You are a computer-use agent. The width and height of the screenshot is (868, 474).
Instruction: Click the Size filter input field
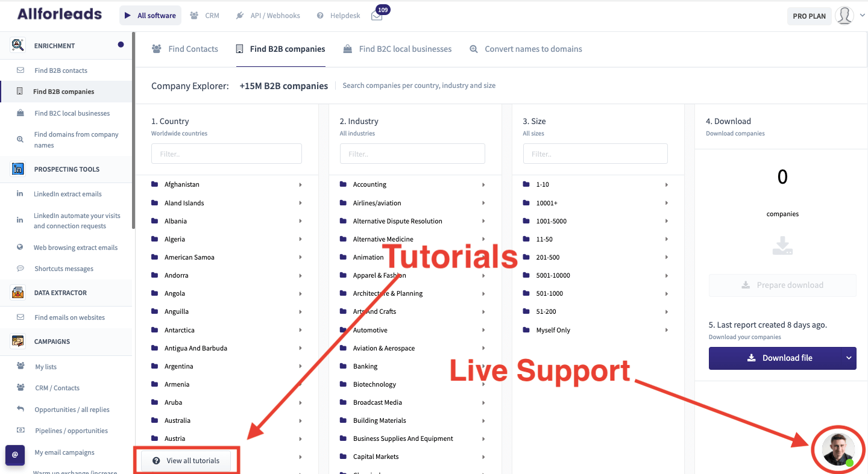595,154
